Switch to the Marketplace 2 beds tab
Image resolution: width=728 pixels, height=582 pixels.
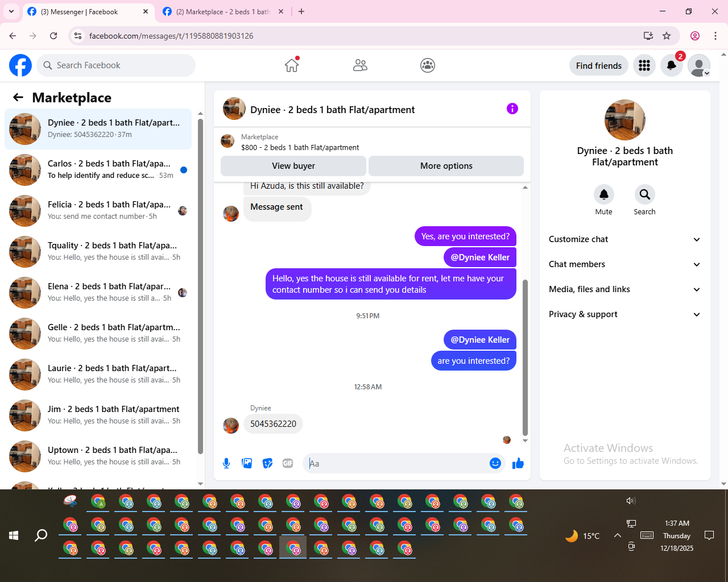[x=223, y=12]
